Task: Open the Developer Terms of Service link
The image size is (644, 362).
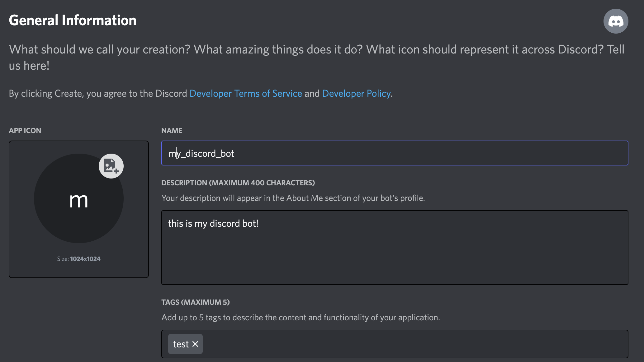Action: click(246, 93)
